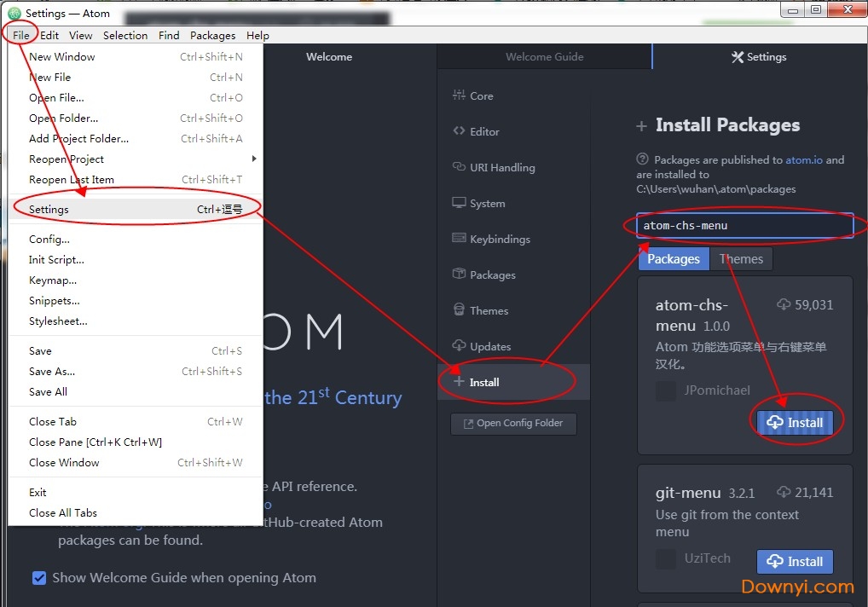Click the Open Config Folder button
The width and height of the screenshot is (868, 607).
[x=513, y=424]
